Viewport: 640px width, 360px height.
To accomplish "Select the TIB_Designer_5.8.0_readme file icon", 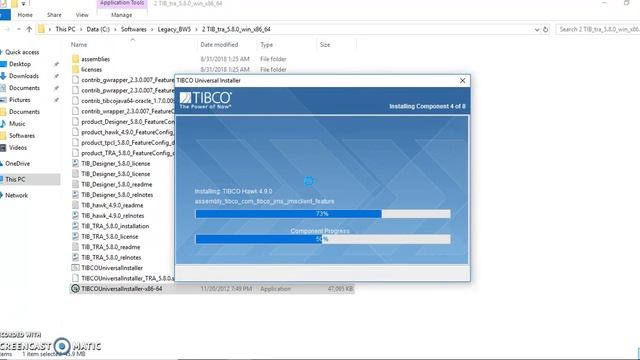I will coord(75,184).
